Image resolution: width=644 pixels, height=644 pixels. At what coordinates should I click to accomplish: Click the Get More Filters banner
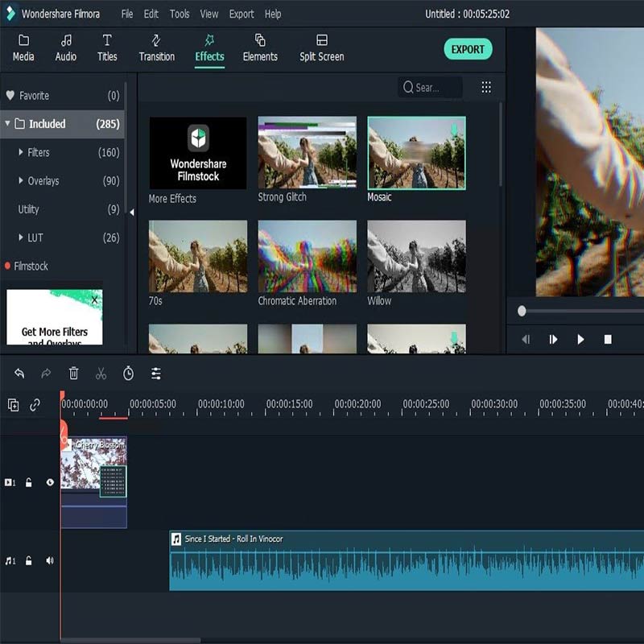pos(55,317)
